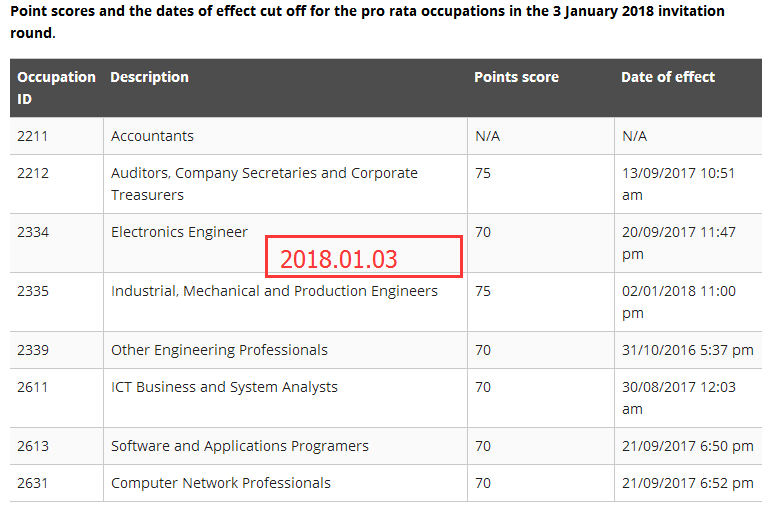Image resolution: width=777 pixels, height=509 pixels.
Task: Click the 31/10/2016 5:37 pm date cell
Action: (x=687, y=350)
